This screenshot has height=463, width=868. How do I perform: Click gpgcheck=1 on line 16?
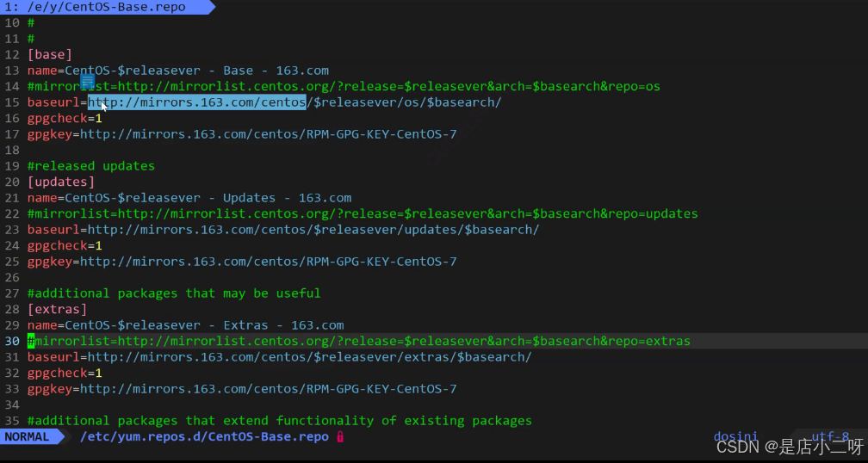point(65,119)
